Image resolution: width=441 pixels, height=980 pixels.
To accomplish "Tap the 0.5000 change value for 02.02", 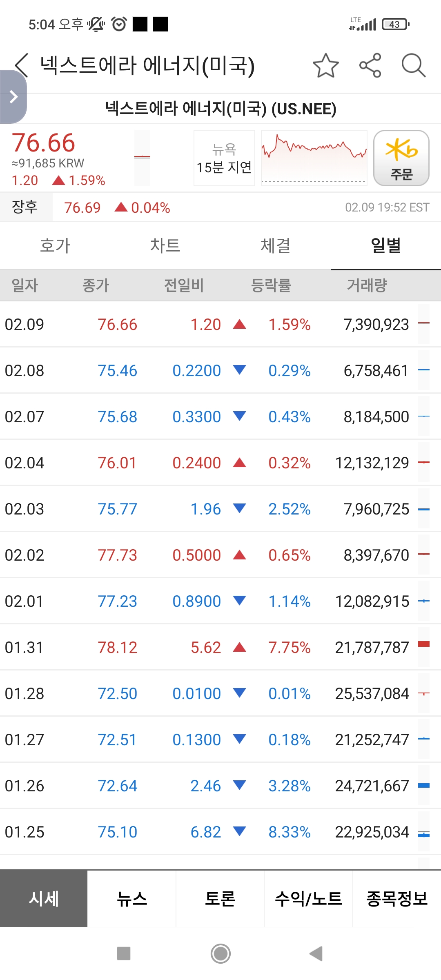I will (196, 555).
